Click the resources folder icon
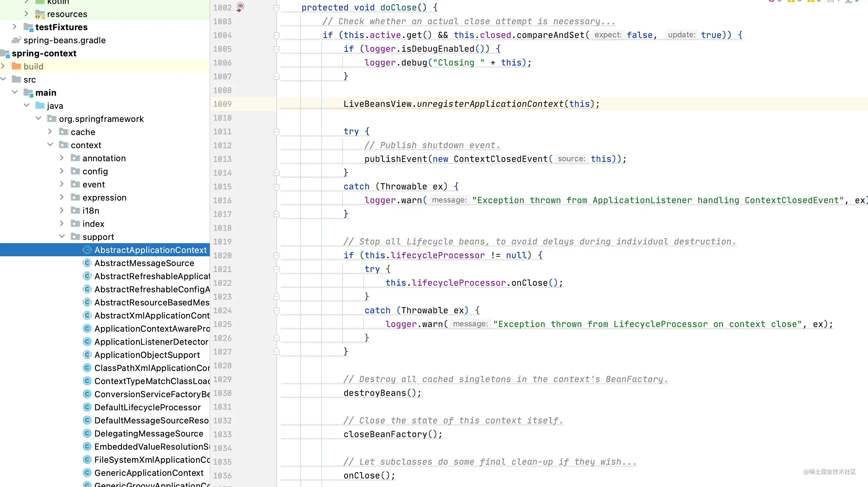The height and width of the screenshot is (487, 868). click(40, 14)
